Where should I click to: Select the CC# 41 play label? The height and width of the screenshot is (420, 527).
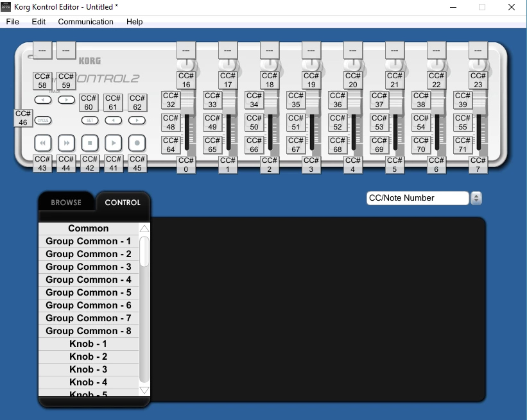[x=113, y=164]
